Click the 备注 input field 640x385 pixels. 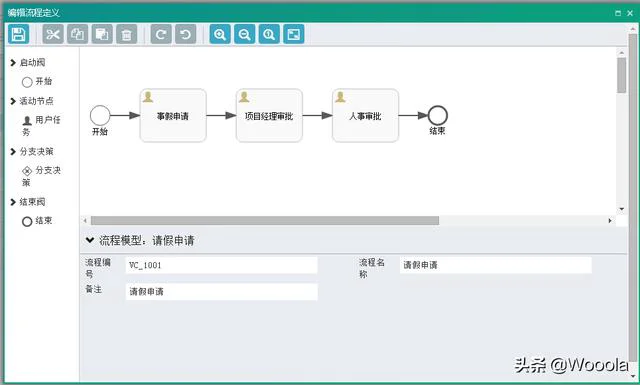click(x=221, y=292)
